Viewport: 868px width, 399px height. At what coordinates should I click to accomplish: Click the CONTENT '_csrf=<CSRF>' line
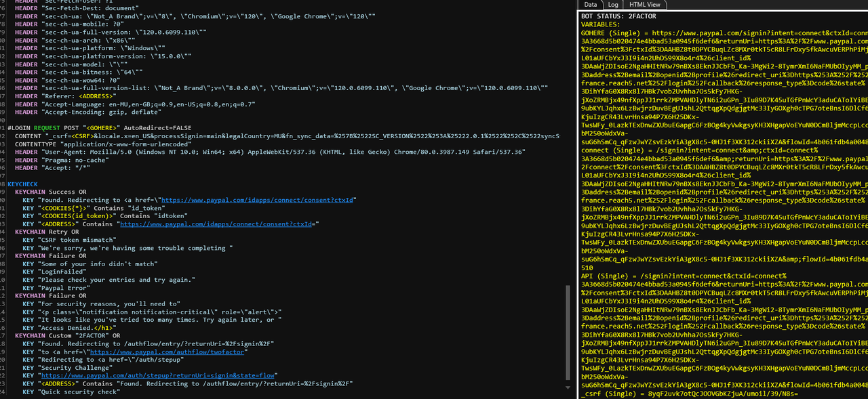(x=288, y=136)
